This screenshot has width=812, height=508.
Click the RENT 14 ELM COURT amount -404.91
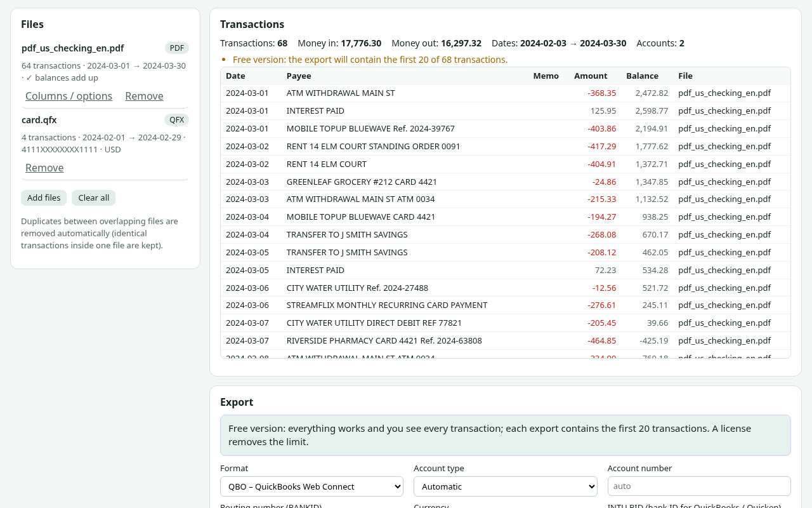coord(601,164)
